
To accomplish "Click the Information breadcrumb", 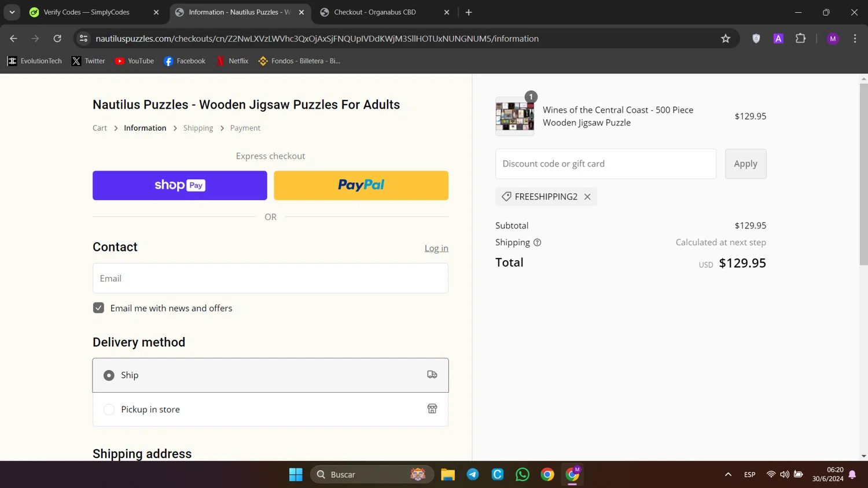I will (145, 128).
